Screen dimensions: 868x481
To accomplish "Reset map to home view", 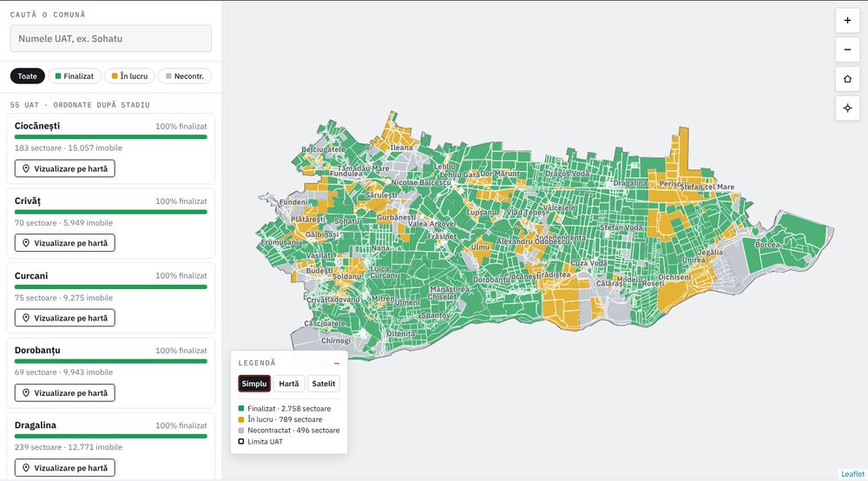I will pyautogui.click(x=847, y=79).
